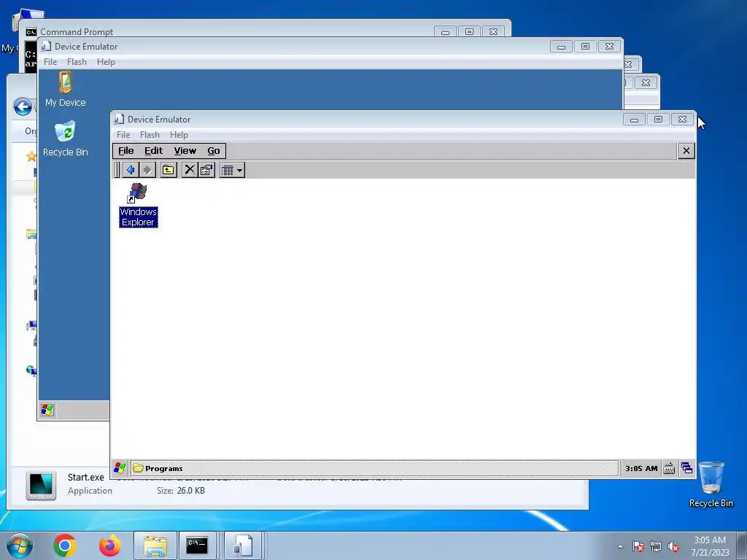Launch Google Chrome from the taskbar

[65, 545]
